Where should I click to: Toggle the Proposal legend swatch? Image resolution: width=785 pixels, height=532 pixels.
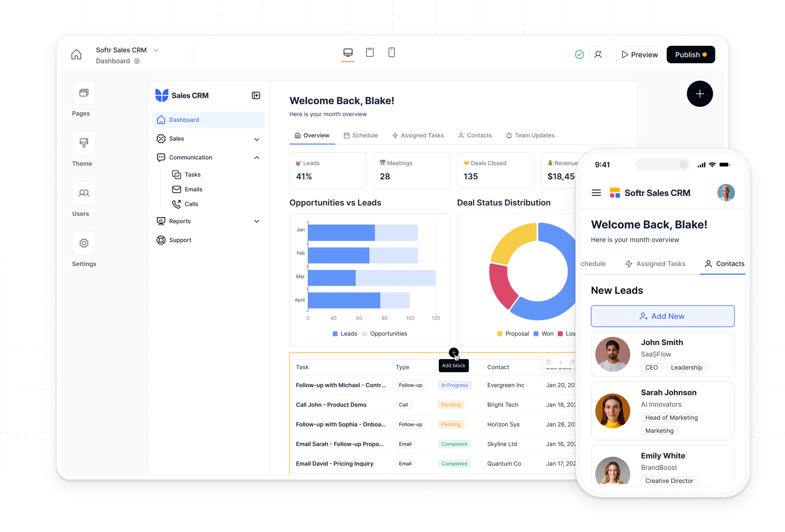tap(500, 334)
